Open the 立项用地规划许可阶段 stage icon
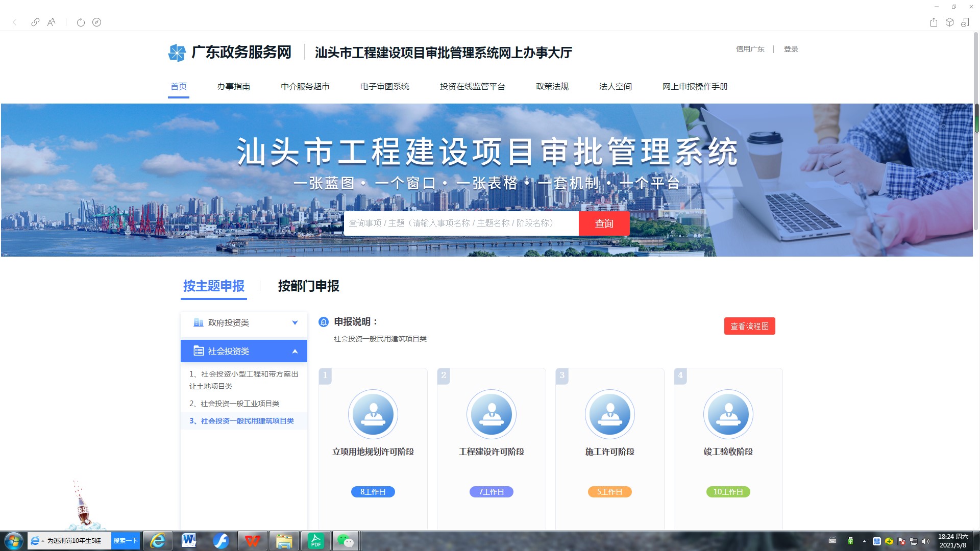980x551 pixels. (x=373, y=414)
